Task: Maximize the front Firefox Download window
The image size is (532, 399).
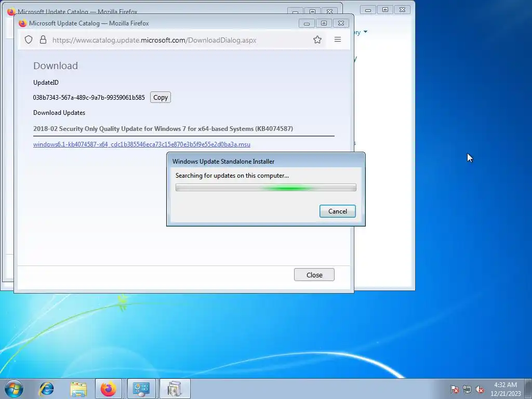Action: (324, 23)
